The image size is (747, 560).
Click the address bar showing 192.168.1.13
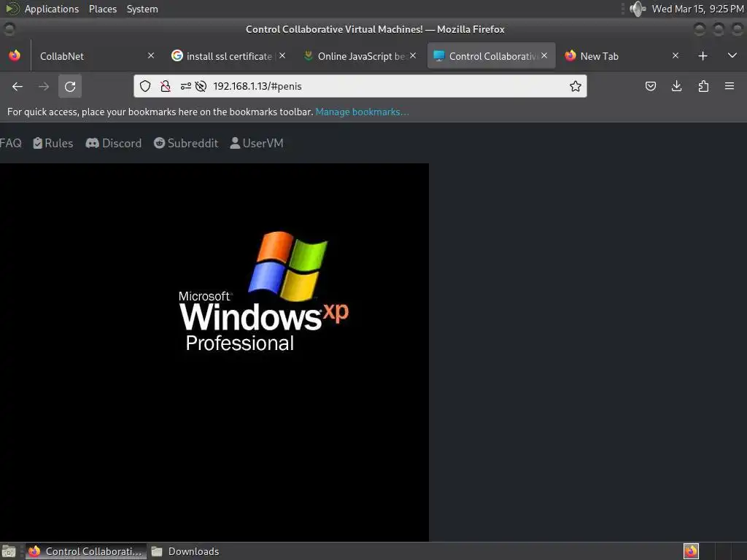coord(360,86)
